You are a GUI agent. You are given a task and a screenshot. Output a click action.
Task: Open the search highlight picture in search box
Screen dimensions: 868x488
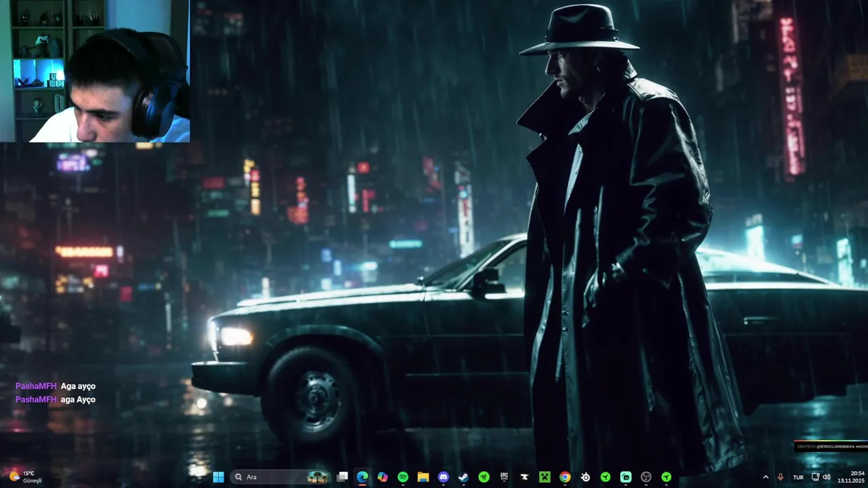[318, 477]
